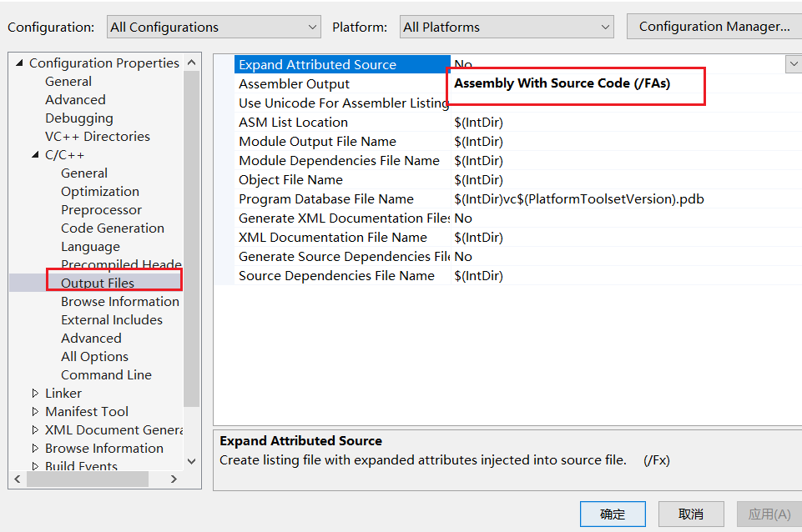Collapse the Configuration Properties tree node
802x532 pixels.
[20, 63]
